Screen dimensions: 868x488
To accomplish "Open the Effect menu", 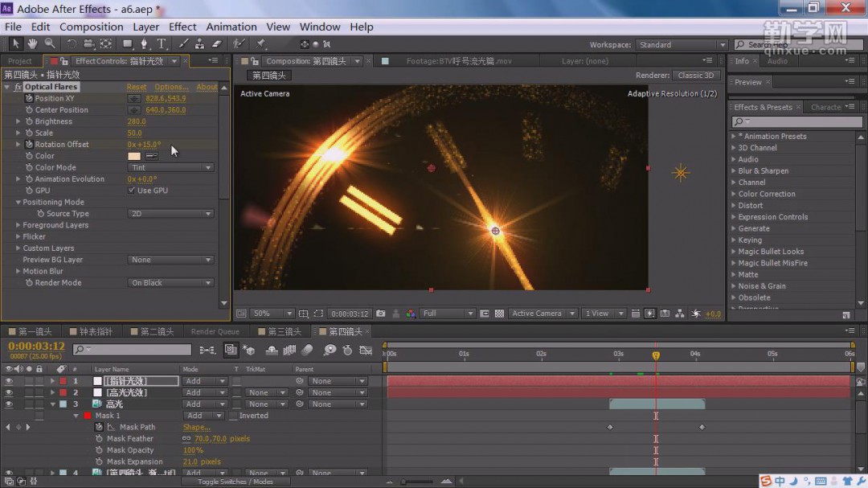I will tap(182, 27).
